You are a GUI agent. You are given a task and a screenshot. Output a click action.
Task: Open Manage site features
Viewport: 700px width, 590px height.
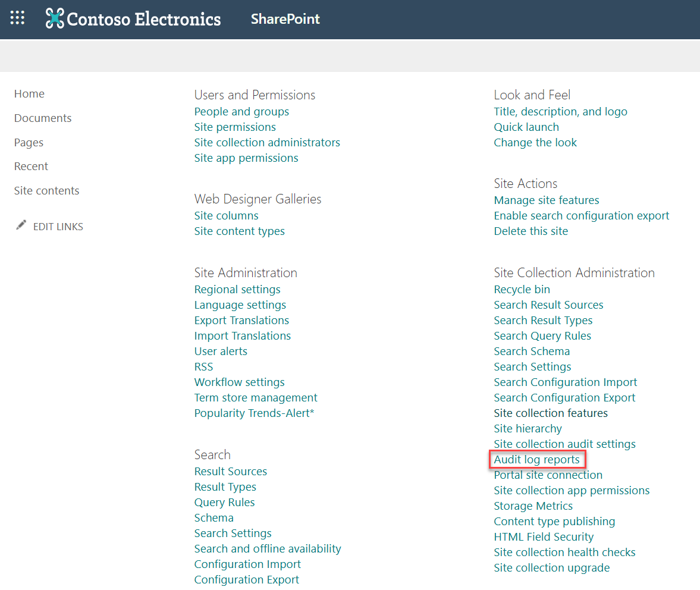point(546,200)
